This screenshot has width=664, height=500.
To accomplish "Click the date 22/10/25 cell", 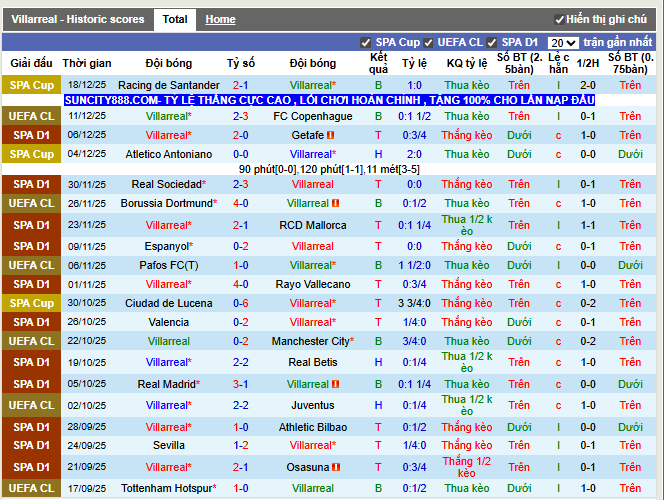I will coord(87,341).
